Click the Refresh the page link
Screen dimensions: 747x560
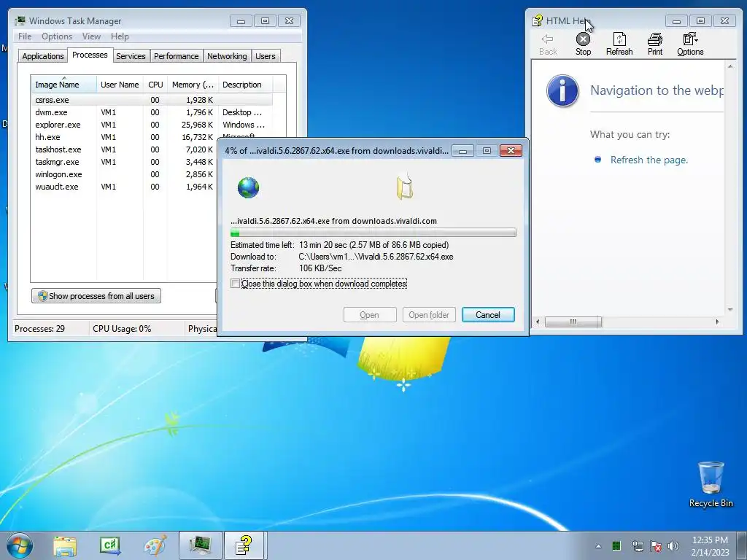click(649, 160)
